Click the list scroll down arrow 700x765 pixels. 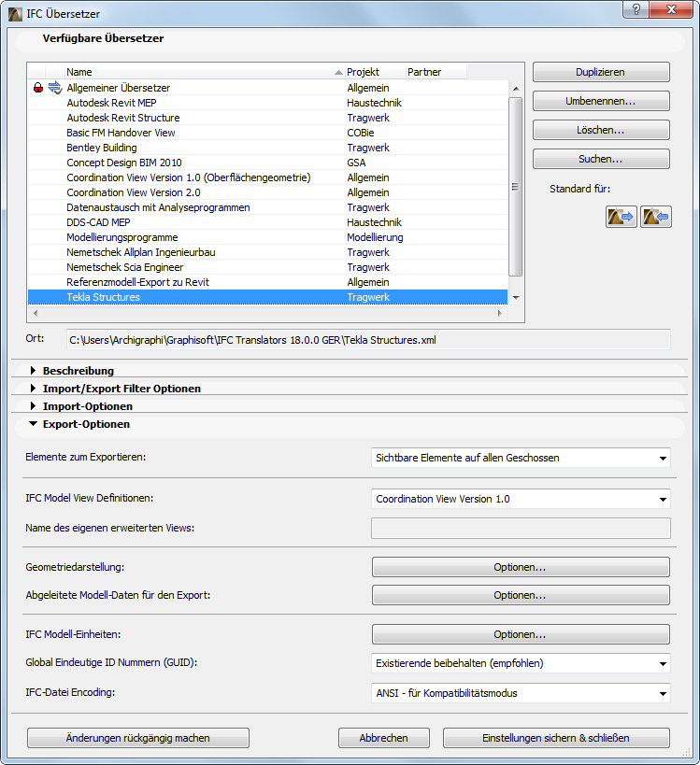point(516,297)
